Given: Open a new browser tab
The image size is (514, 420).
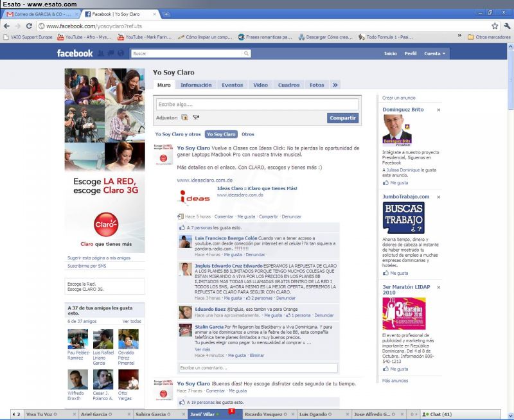Looking at the screenshot, I should 166,14.
